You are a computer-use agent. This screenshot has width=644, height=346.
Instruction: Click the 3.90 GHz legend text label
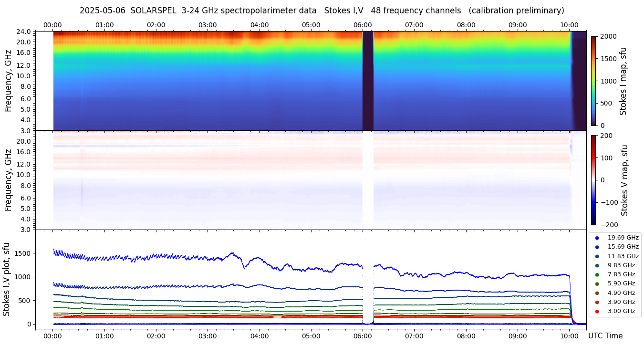[x=621, y=302]
